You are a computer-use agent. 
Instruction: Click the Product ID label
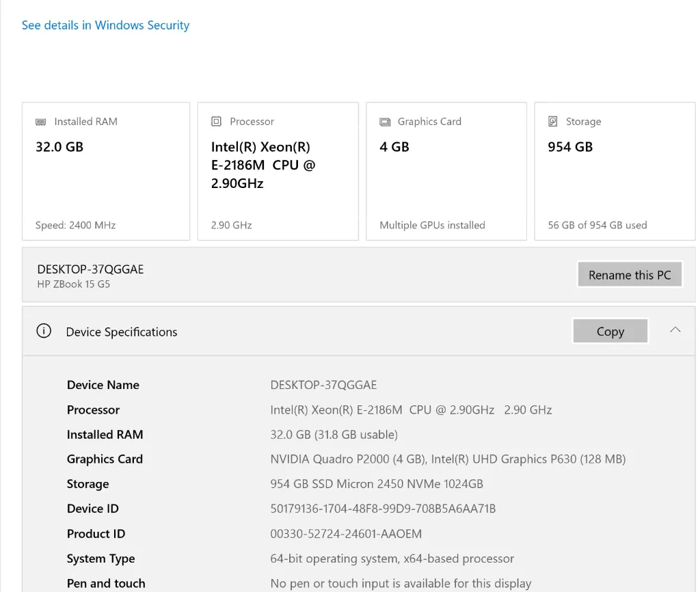pos(96,533)
